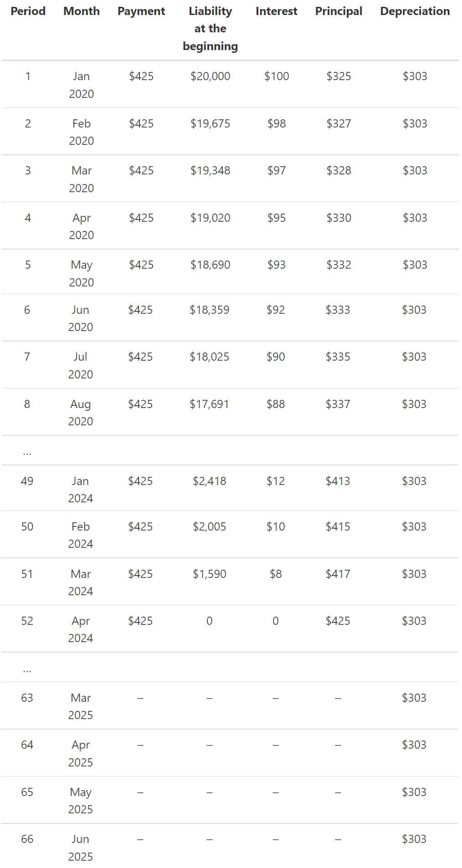The height and width of the screenshot is (868, 462).
Task: Click the $413 principal value
Action: (338, 481)
